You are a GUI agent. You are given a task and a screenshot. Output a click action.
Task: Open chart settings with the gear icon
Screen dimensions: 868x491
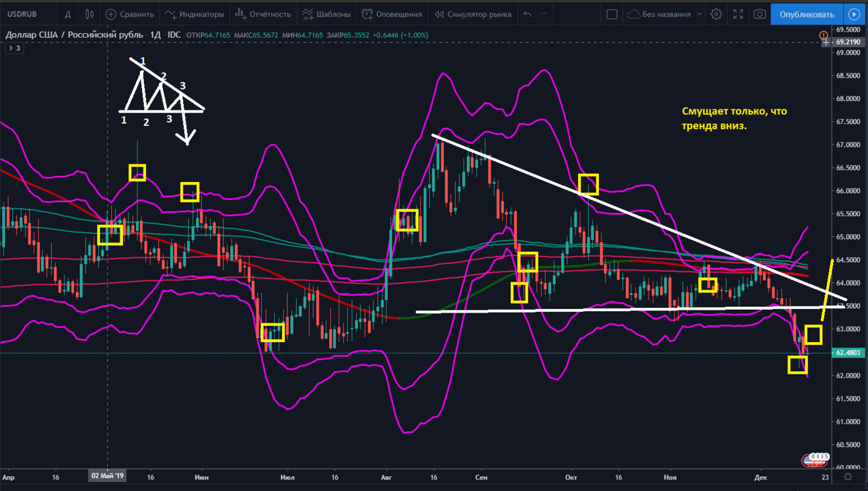coord(717,14)
